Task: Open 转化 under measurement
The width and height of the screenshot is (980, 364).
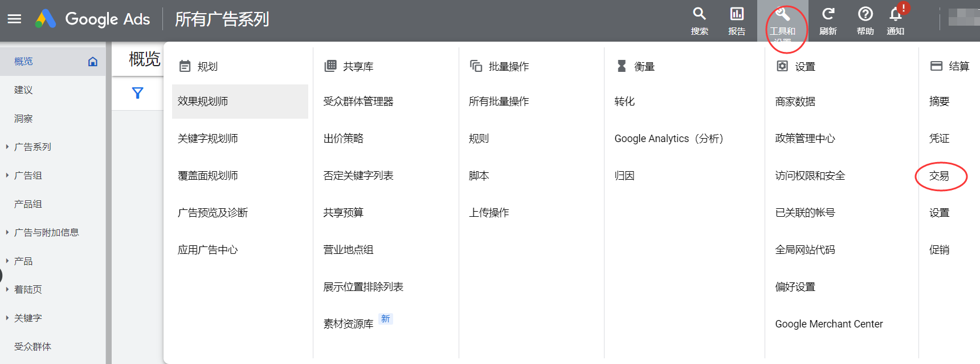Action: 624,102
